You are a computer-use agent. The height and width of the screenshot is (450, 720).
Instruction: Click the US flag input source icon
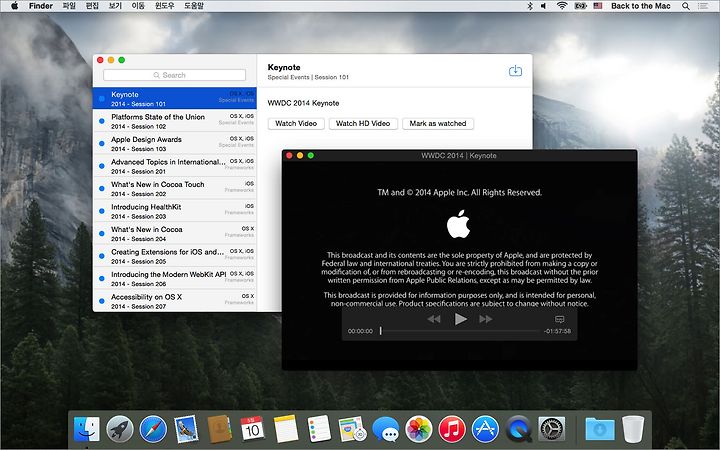(x=597, y=6)
